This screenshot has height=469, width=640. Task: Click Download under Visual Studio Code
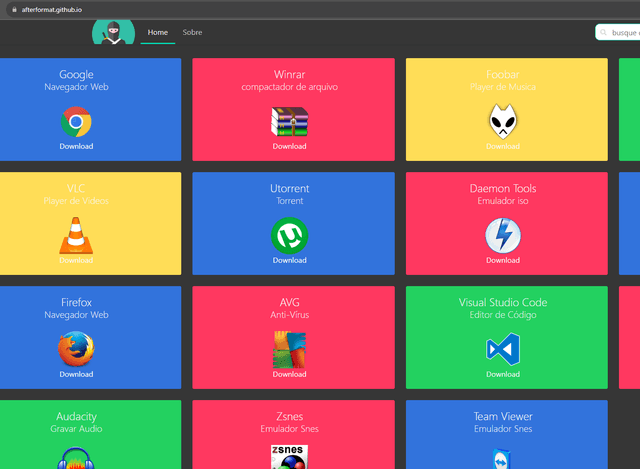coord(503,374)
